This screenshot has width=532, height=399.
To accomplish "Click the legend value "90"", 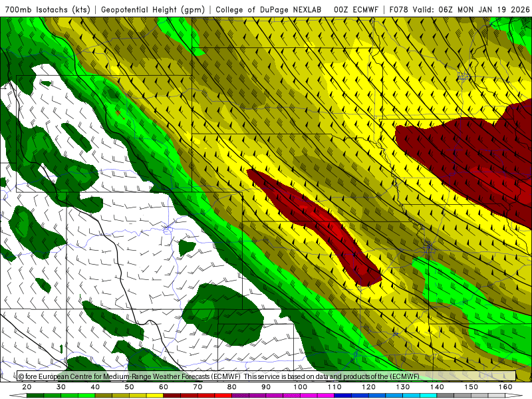I will tap(266, 387).
